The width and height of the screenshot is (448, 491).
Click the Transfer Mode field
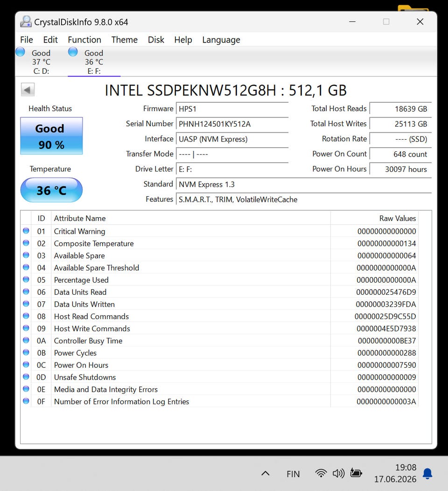coord(232,154)
